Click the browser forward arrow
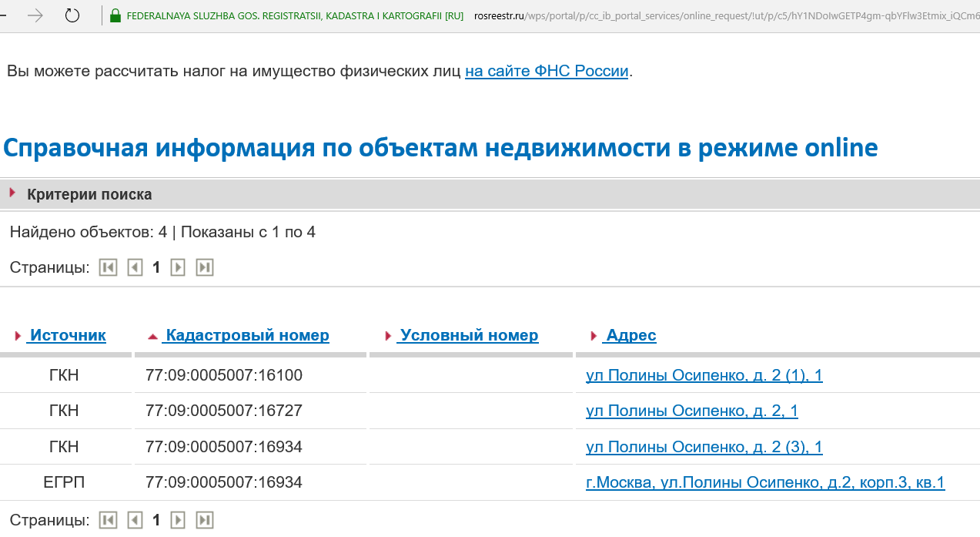This screenshot has height=537, width=980. coord(35,15)
